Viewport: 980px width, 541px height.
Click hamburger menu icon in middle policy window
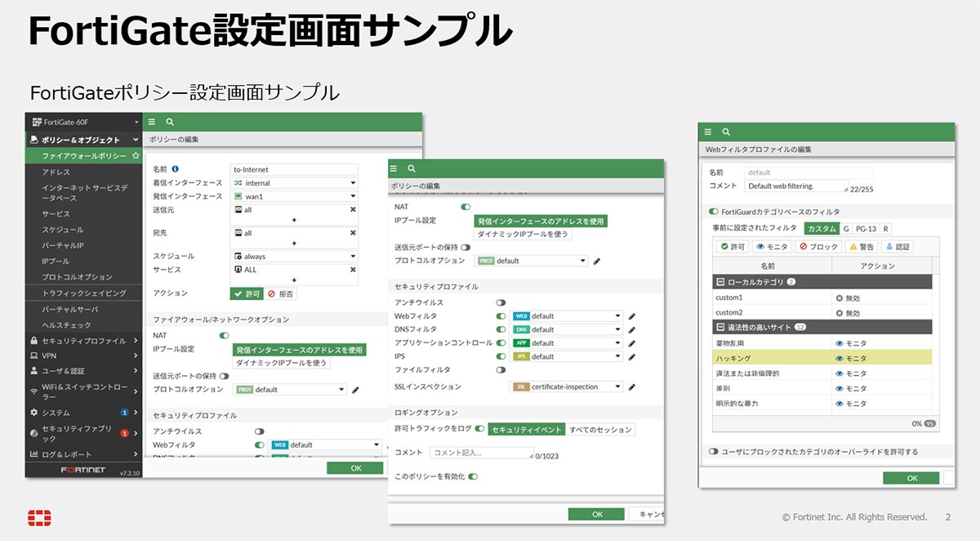coord(394,168)
